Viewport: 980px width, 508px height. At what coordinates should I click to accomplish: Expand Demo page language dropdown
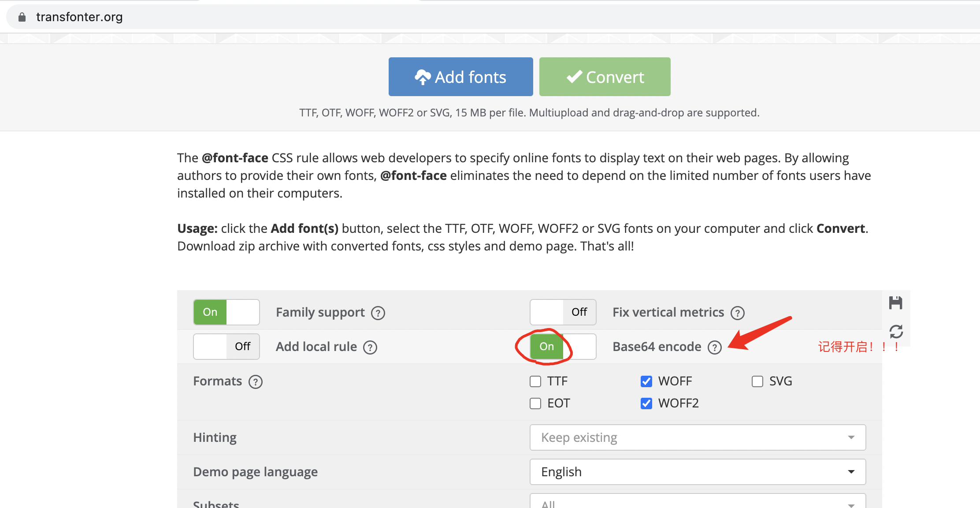pos(698,472)
